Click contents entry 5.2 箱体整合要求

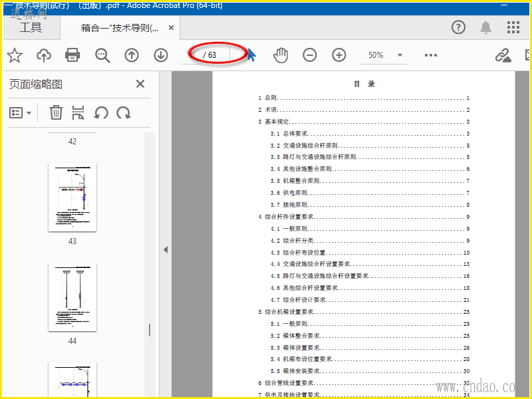click(x=370, y=336)
